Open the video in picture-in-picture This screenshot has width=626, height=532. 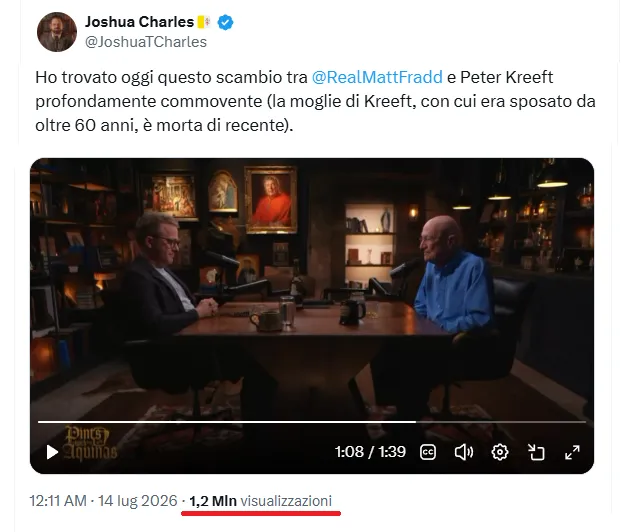(x=536, y=452)
